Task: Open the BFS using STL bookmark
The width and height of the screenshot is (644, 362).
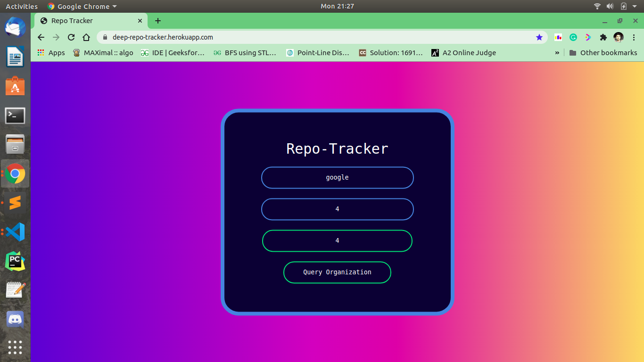Action: pos(245,53)
